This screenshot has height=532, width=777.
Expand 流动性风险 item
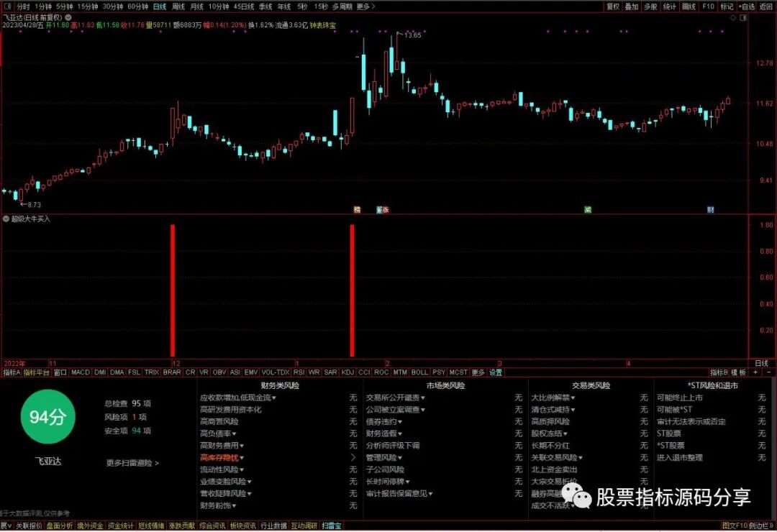(x=222, y=469)
